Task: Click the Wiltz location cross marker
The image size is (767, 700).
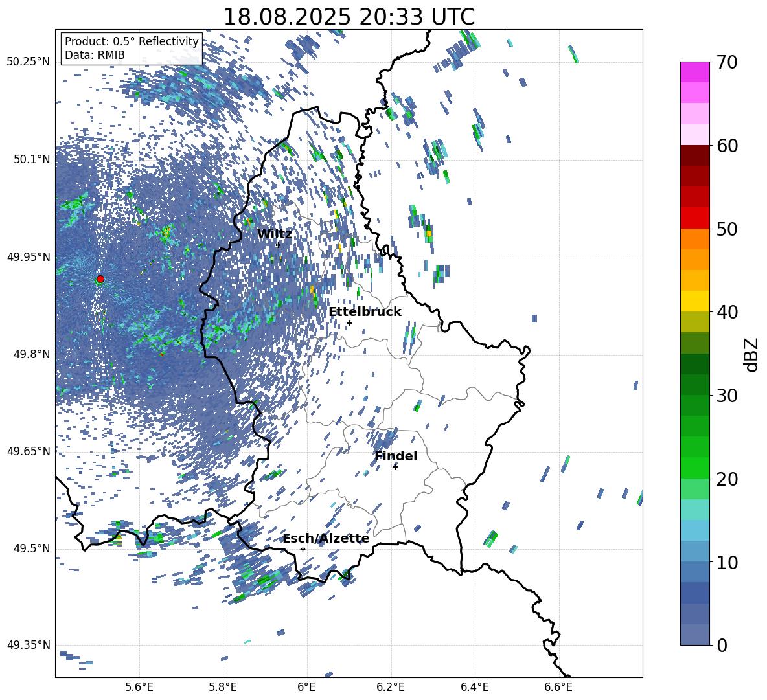Action: click(x=279, y=245)
